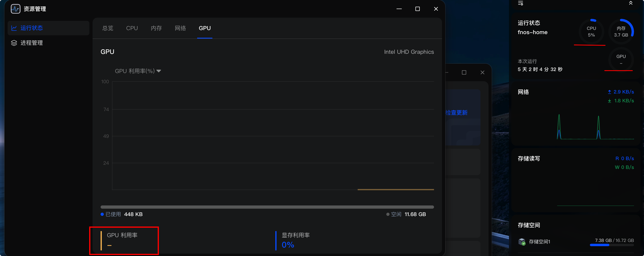Click the 存储空间 widget title

pos(529,225)
